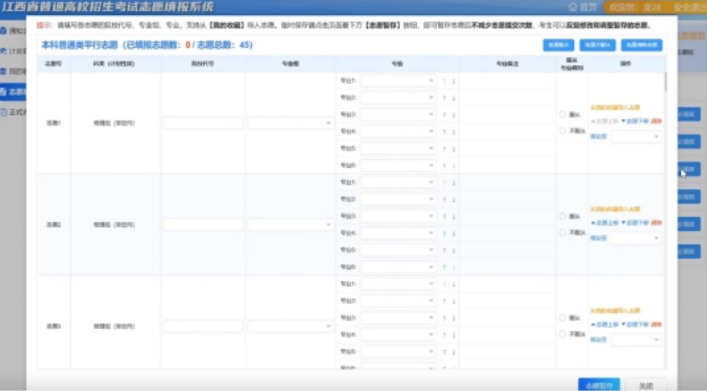Select 服从 radio for 志愿2
This screenshot has width=707, height=391.
point(563,216)
